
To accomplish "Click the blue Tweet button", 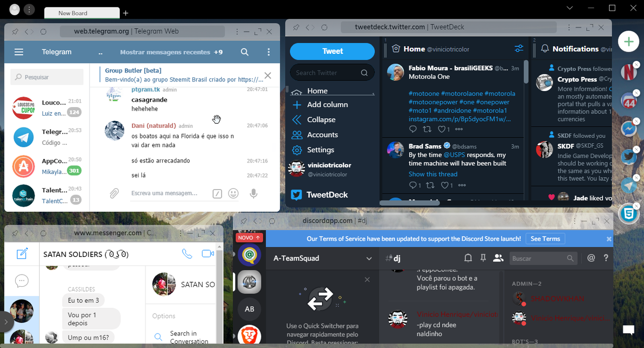I will pos(333,51).
